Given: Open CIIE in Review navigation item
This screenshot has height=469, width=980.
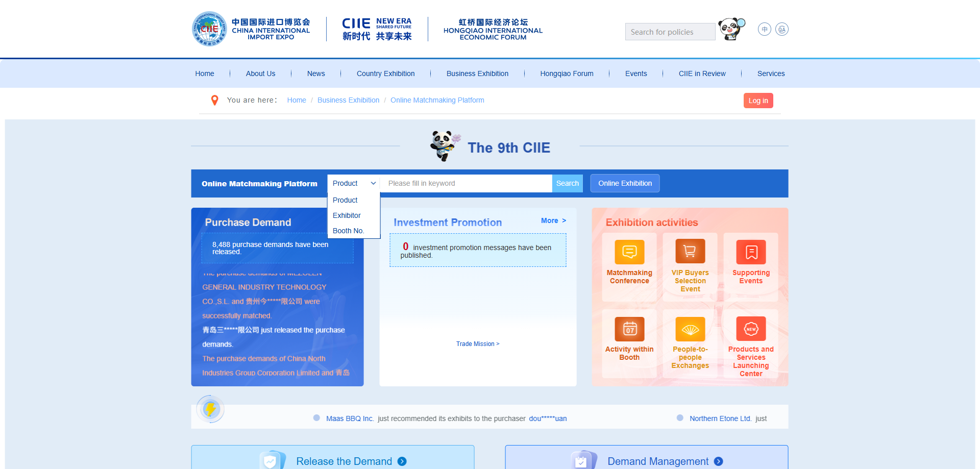Looking at the screenshot, I should pyautogui.click(x=702, y=73).
